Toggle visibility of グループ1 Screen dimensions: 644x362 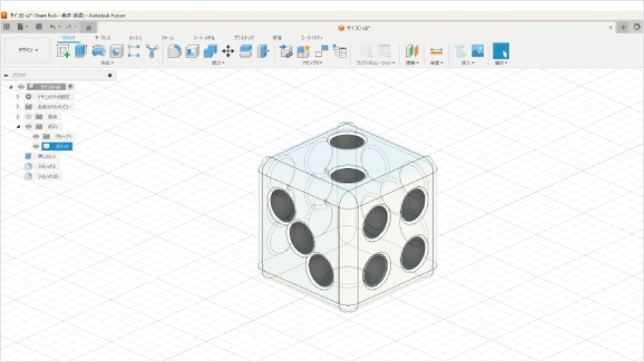[36, 136]
